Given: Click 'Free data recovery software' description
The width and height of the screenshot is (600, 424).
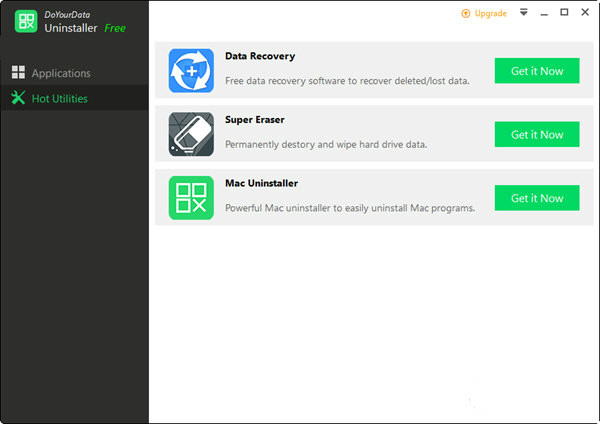Looking at the screenshot, I should click(x=347, y=81).
